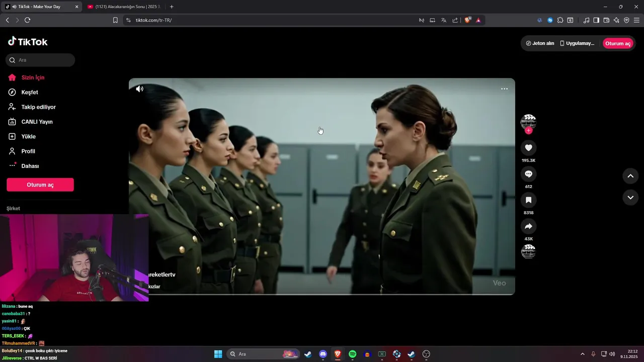
Task: Open Brave Rewards triangle icon
Action: tap(478, 20)
